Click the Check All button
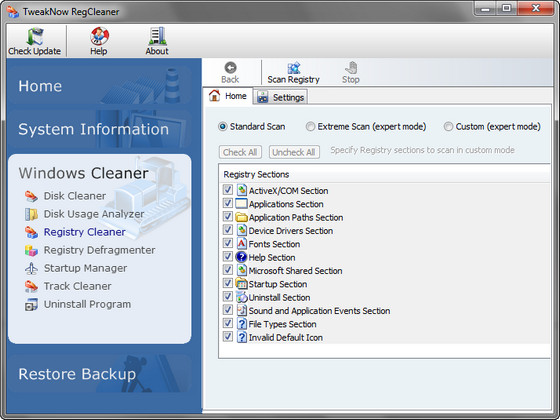The height and width of the screenshot is (420, 560). click(x=240, y=152)
